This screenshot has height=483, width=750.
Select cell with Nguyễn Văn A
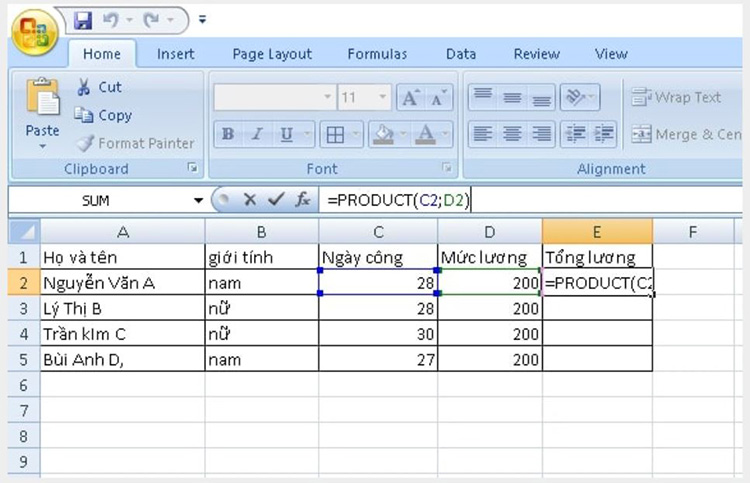pos(122,283)
